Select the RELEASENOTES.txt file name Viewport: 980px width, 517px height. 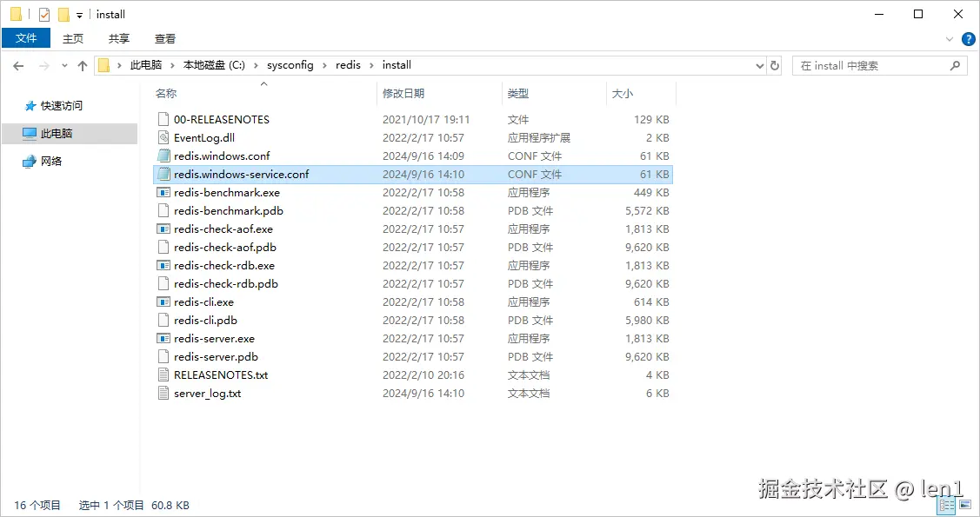(x=221, y=375)
